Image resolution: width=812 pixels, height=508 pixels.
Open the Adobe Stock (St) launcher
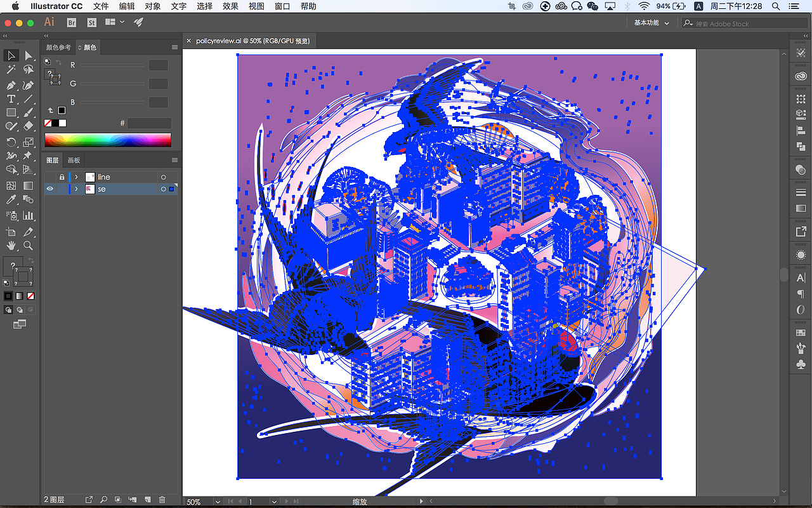pyautogui.click(x=91, y=22)
